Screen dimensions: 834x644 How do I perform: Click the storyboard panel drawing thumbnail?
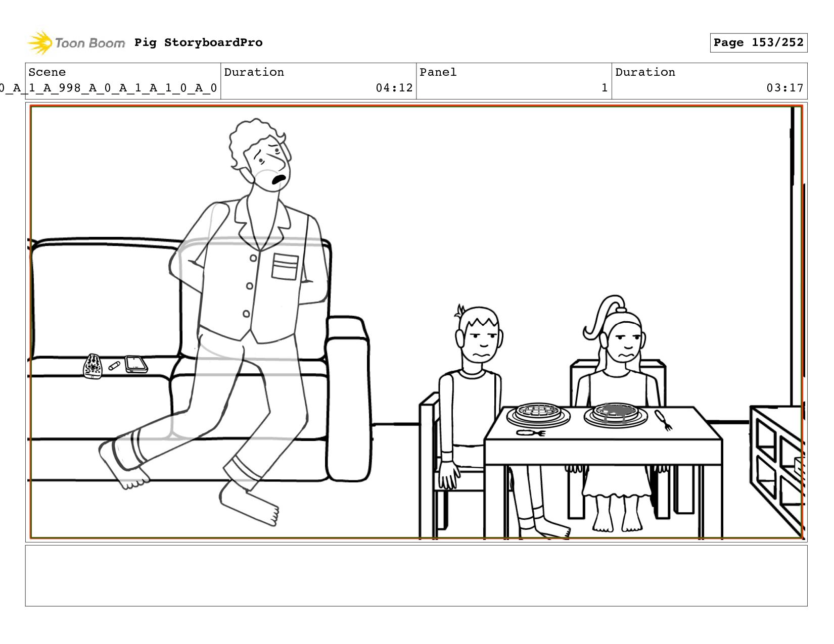[416, 322]
